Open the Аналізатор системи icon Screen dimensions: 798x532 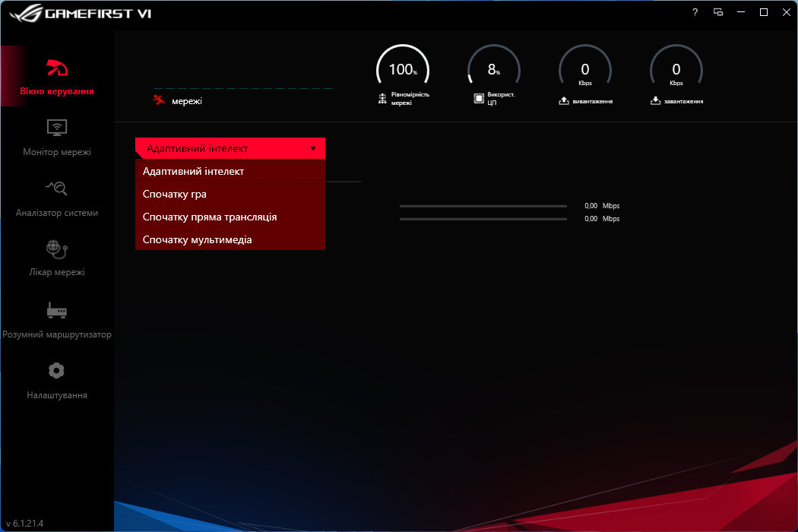[x=57, y=188]
